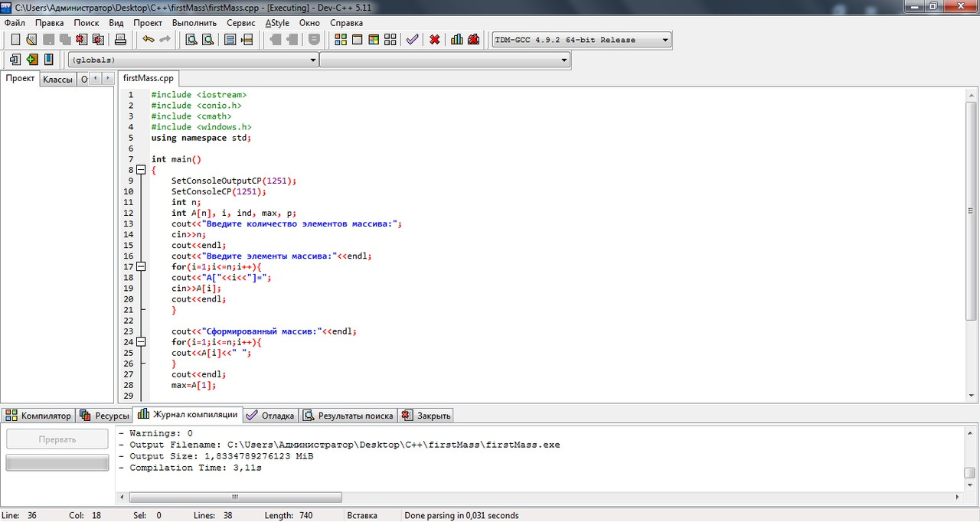Screen dimensions: 980x522
Task: Switch to the Ресурсы tab
Action: click(x=104, y=416)
